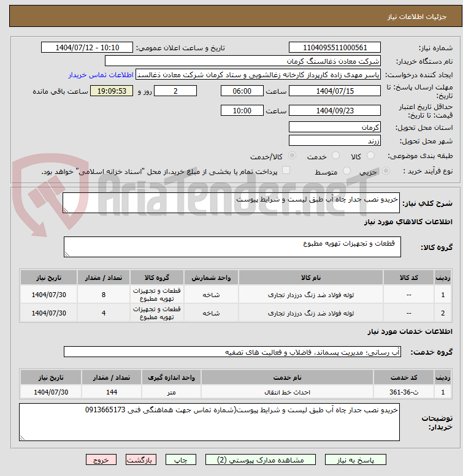Select the کالا/خدمت radio button
This screenshot has width=463, height=476.
pyautogui.click(x=293, y=156)
